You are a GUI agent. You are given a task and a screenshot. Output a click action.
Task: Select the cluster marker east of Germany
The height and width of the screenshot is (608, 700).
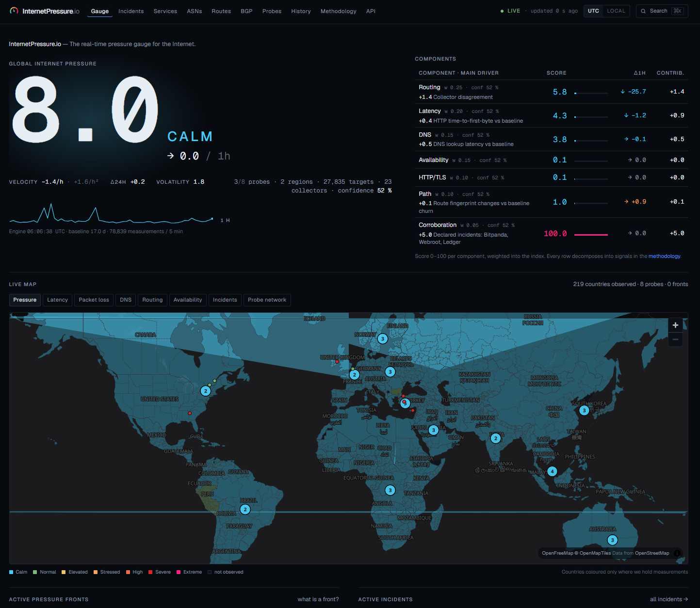(x=390, y=372)
